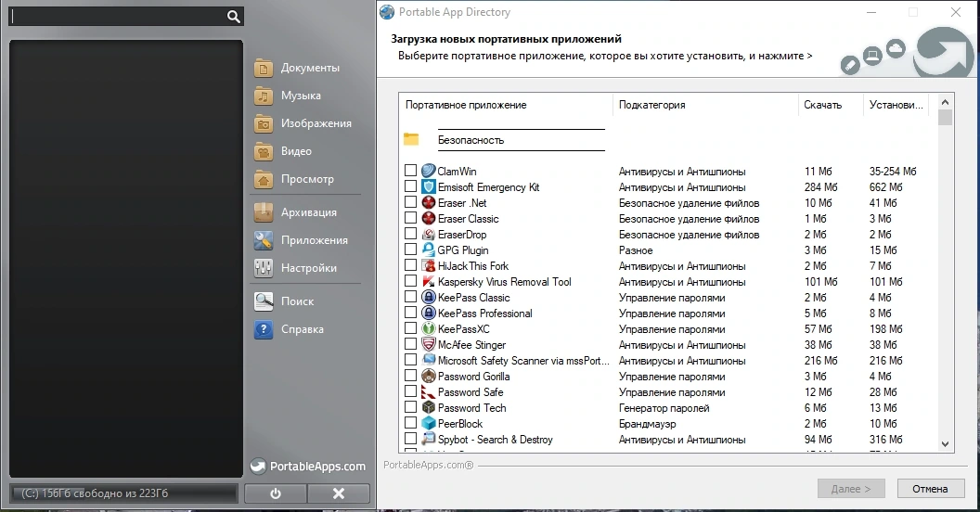Click the Password Safe icon
This screenshot has width=980, height=512.
428,392
